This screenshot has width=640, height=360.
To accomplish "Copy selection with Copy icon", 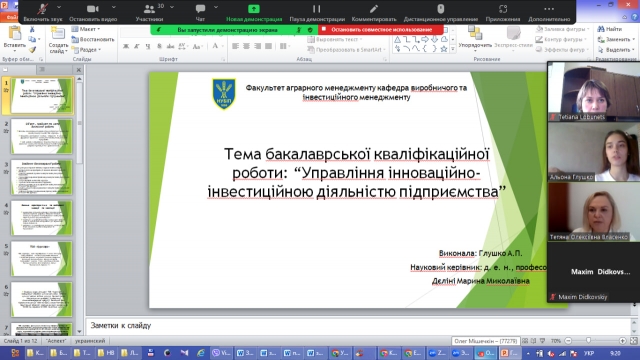I will coord(32,40).
